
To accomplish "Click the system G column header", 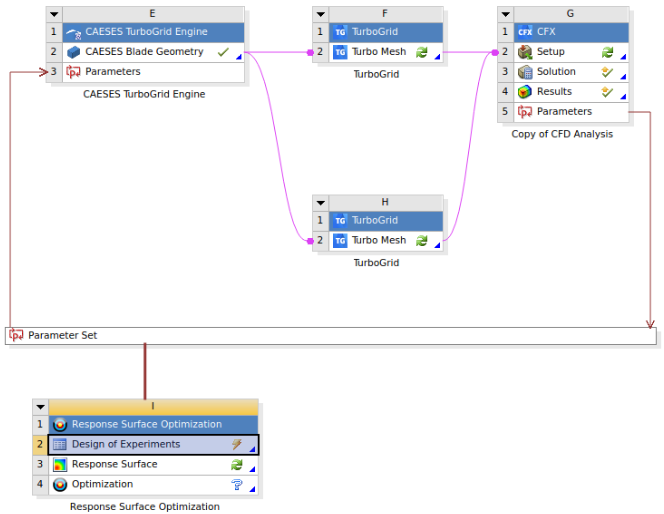I will [x=571, y=14].
